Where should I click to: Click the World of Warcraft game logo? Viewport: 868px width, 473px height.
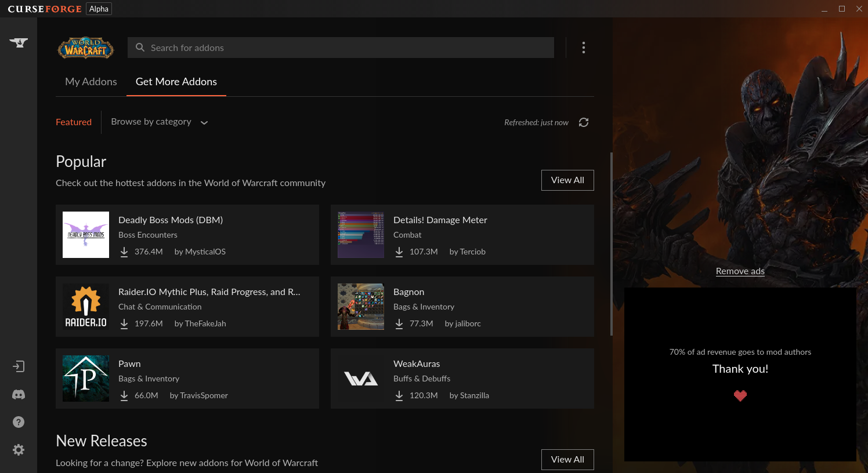click(86, 48)
